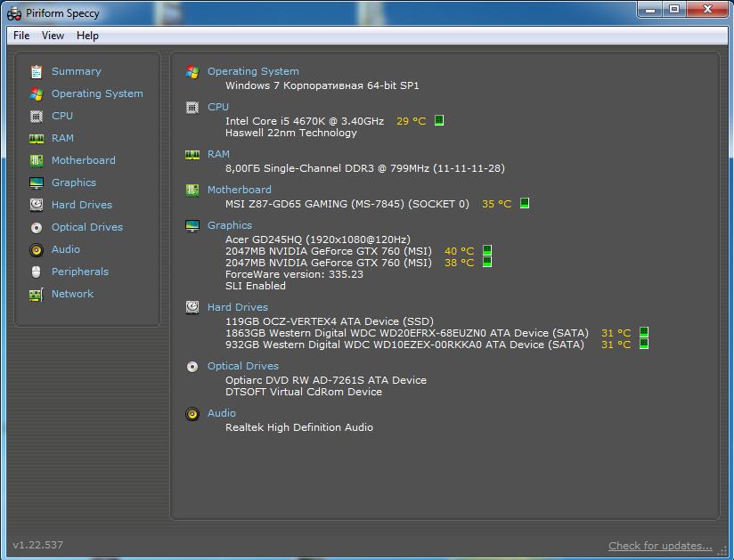Click the Hard Drives disk icon in sidebar
Viewport: 734px width, 560px height.
pos(36,205)
